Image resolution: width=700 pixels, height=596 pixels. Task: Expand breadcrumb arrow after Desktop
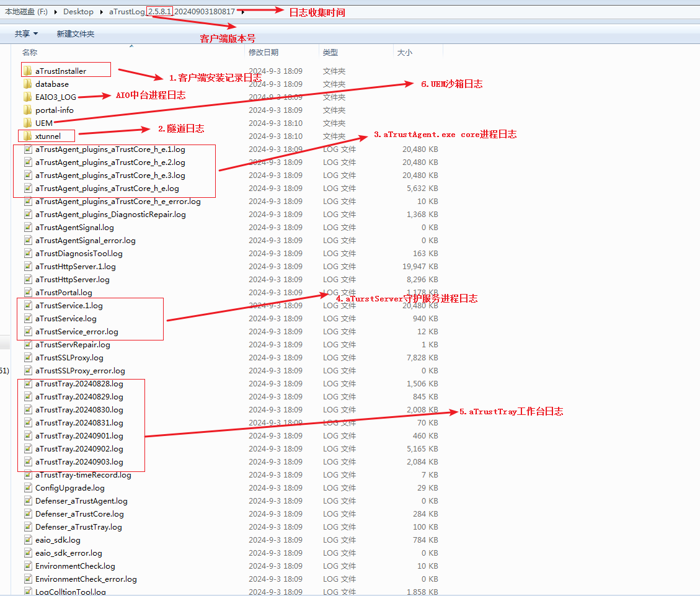102,12
